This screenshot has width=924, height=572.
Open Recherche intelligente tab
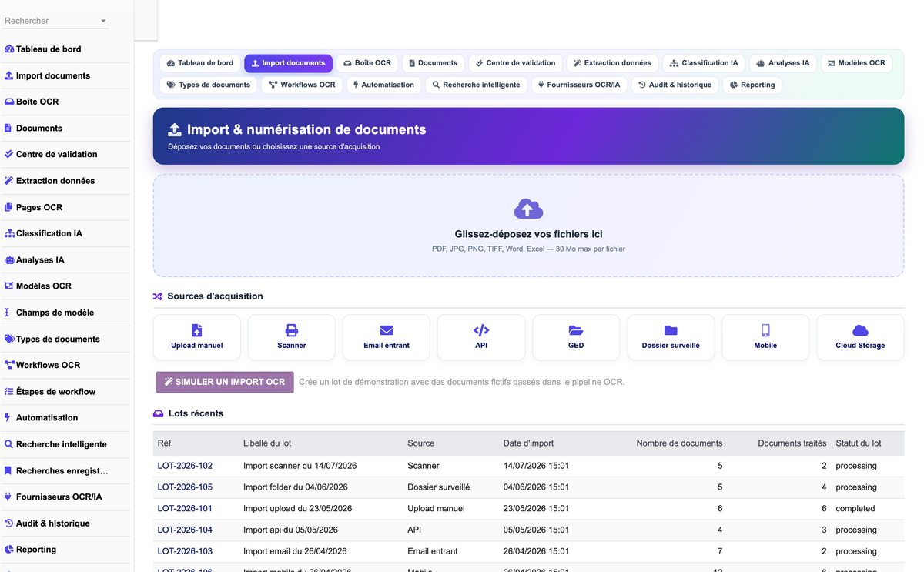tap(476, 85)
